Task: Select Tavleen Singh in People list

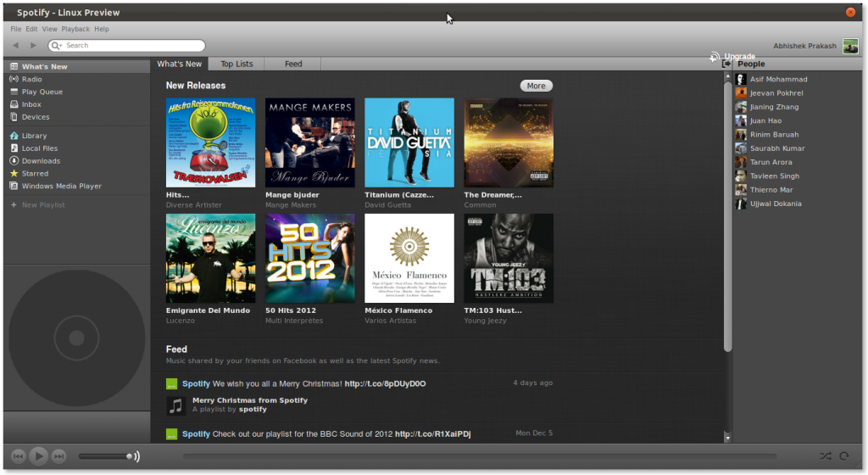Action: pyautogui.click(x=797, y=176)
